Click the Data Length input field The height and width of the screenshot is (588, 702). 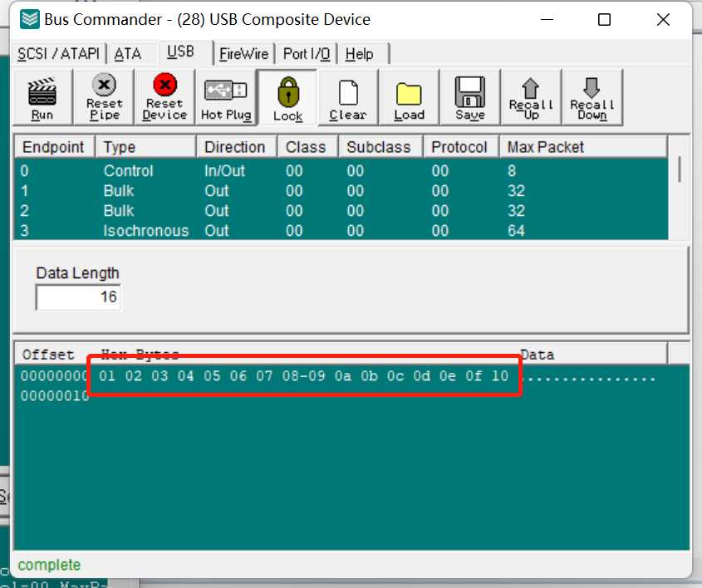click(x=78, y=296)
